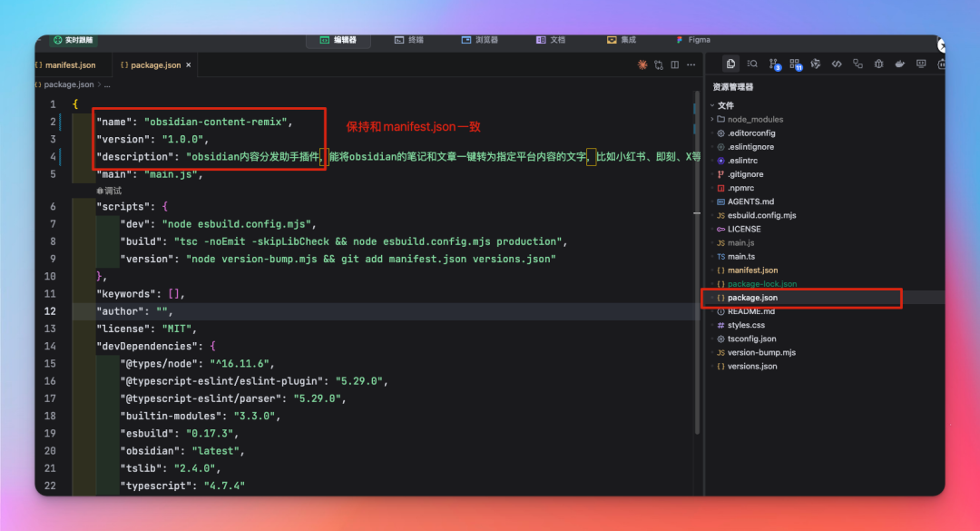This screenshot has height=531, width=980.
Task: Click the breadcrumb ellipsis after package.json
Action: coord(107,84)
